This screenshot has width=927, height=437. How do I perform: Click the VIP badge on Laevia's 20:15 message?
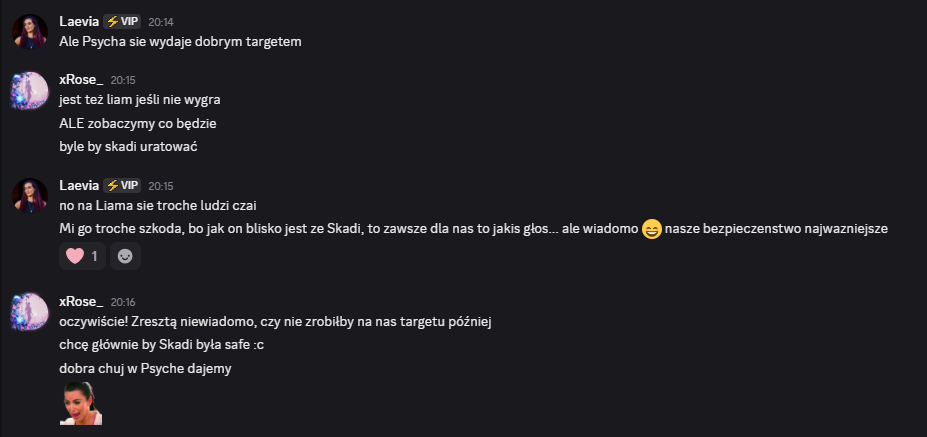pos(122,185)
